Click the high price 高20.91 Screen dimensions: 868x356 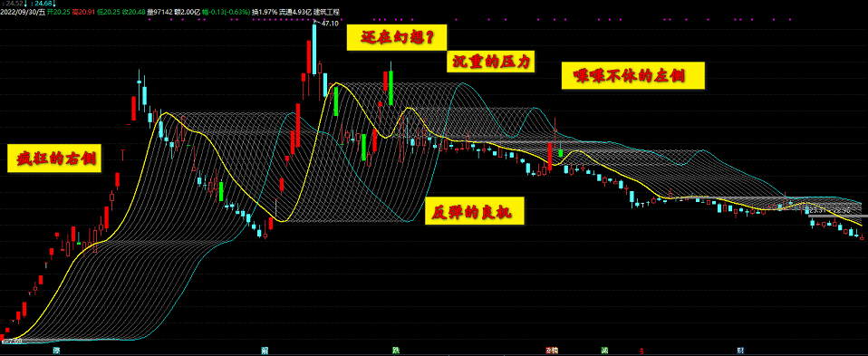pyautogui.click(x=83, y=11)
